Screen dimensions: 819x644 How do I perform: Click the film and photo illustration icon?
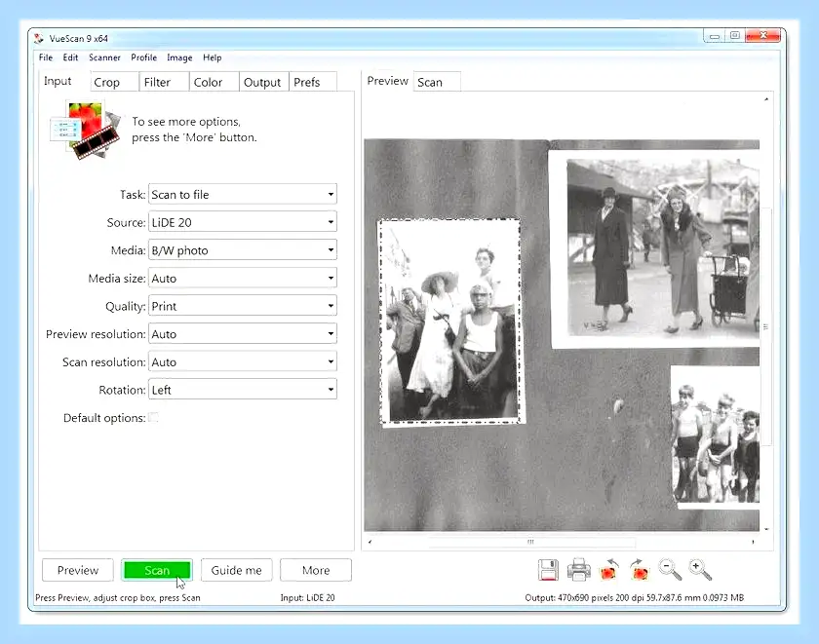tap(86, 131)
